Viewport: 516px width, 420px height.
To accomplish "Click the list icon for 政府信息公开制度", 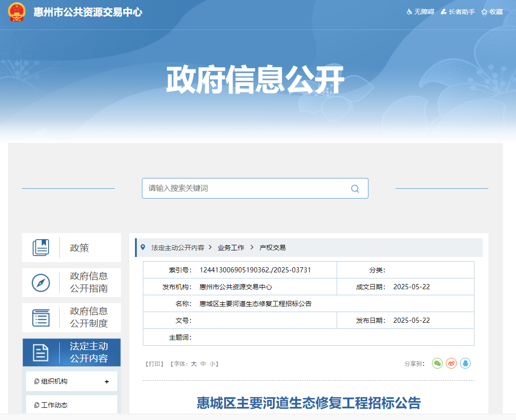I will pos(41,318).
